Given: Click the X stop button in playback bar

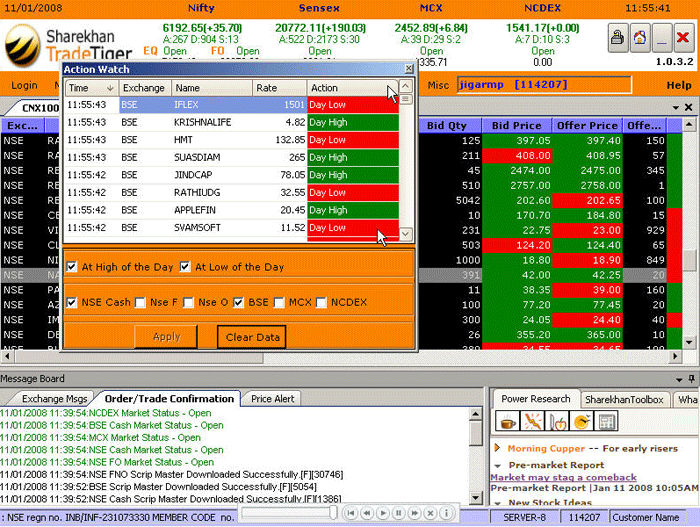Looking at the screenshot, I should coord(430,513).
